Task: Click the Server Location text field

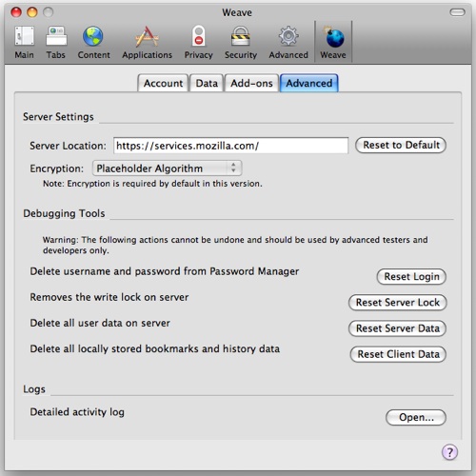Action: pos(230,146)
